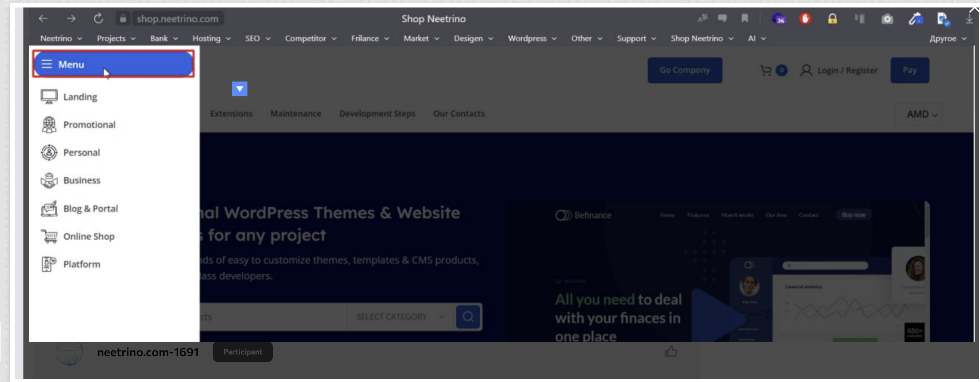Open the Development Steps nav tab

coord(377,113)
